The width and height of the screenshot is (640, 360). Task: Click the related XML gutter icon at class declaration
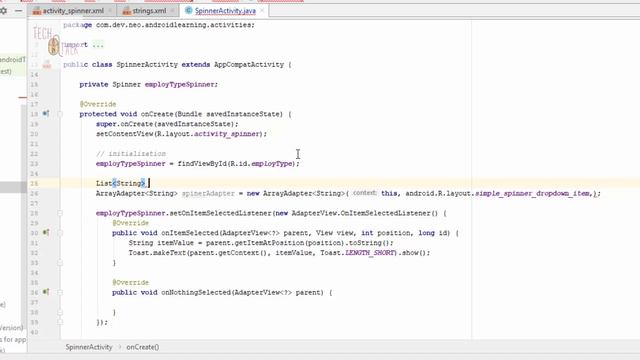(x=47, y=64)
